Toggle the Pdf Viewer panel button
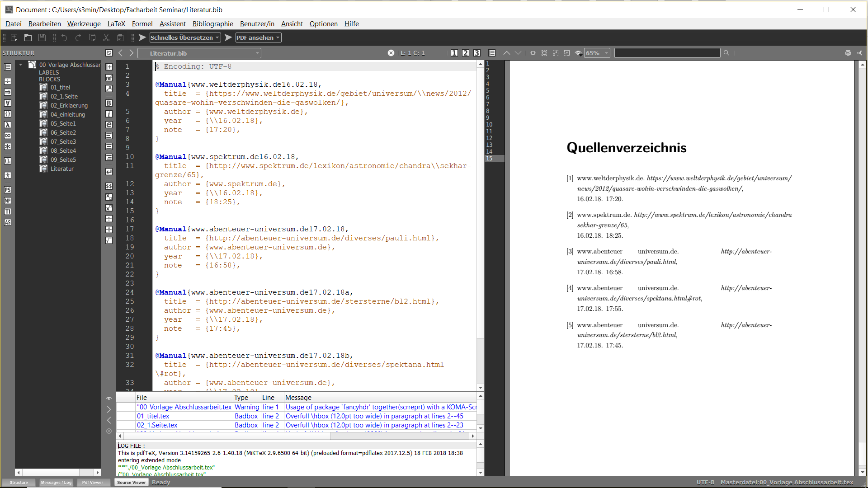868x488 pixels. coord(93,482)
